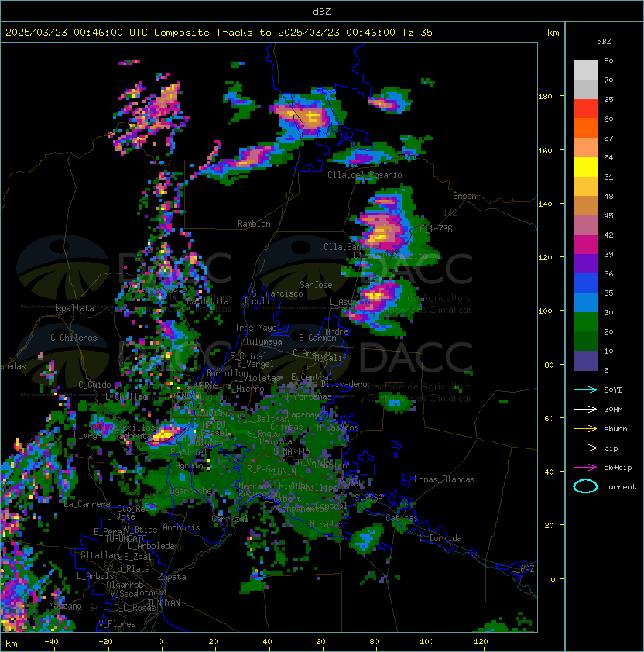Click the 'Manzano' map label
Image resolution: width=644 pixels, height=652 pixels.
tap(65, 606)
